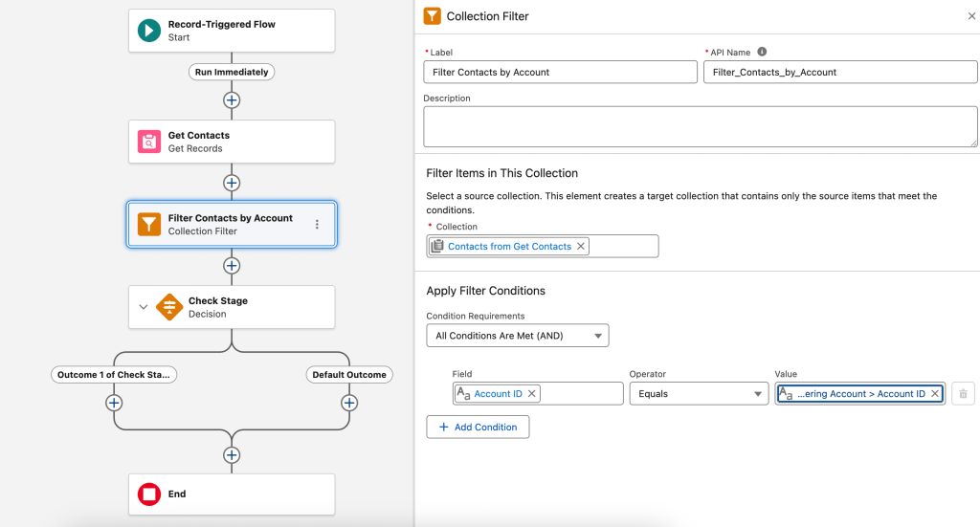The height and width of the screenshot is (527, 980).
Task: Select the Run Immediately path label
Action: pyautogui.click(x=232, y=72)
